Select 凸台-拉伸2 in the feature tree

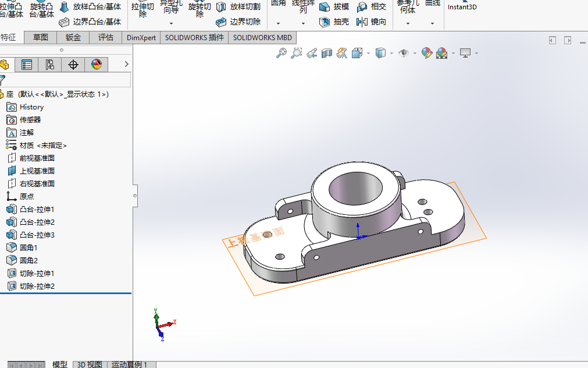tap(37, 222)
